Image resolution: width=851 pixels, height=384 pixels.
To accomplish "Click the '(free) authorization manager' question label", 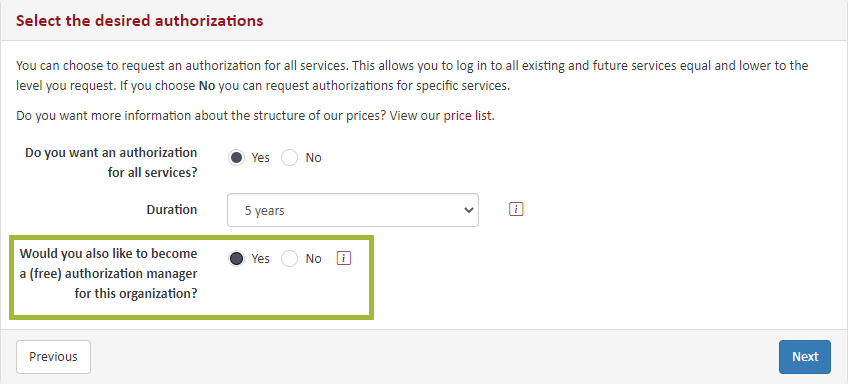I will [x=109, y=274].
